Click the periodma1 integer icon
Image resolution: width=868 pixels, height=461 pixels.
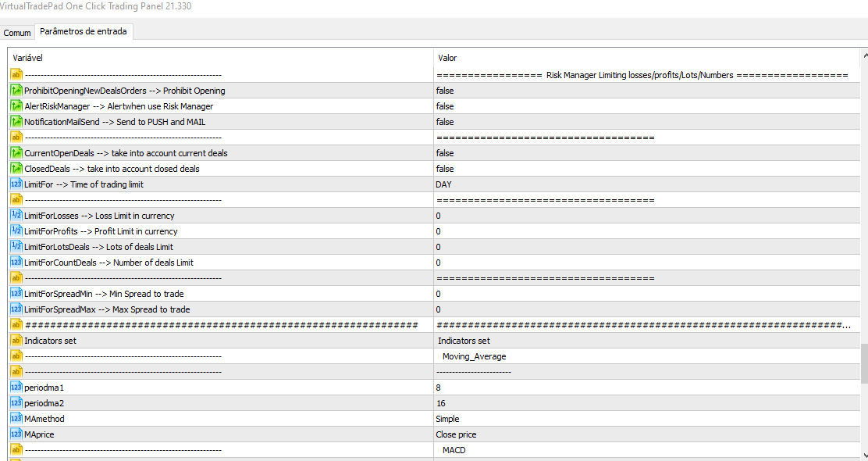(x=16, y=388)
